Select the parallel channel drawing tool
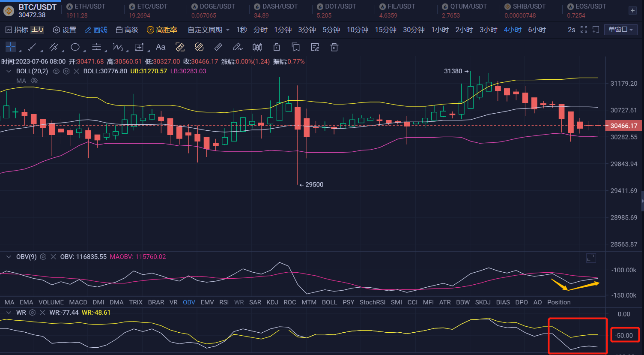The width and height of the screenshot is (644, 355). click(54, 47)
